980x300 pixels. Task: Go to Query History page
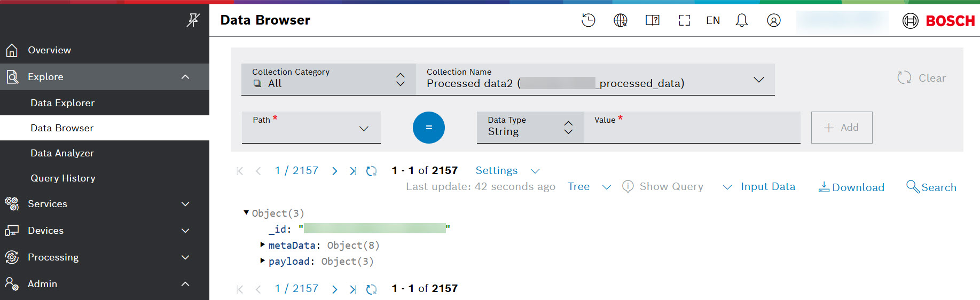pyautogui.click(x=63, y=178)
